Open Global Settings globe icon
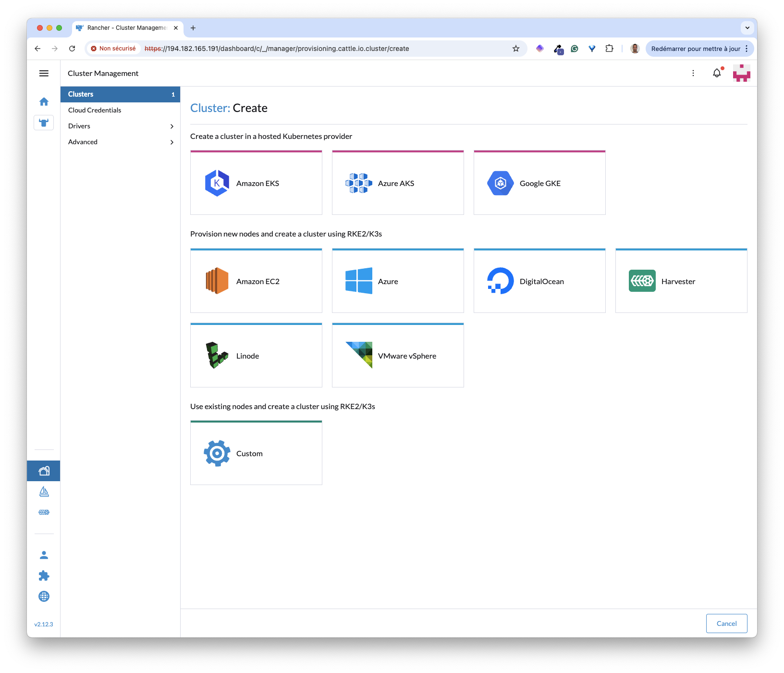Image resolution: width=784 pixels, height=673 pixels. tap(44, 596)
